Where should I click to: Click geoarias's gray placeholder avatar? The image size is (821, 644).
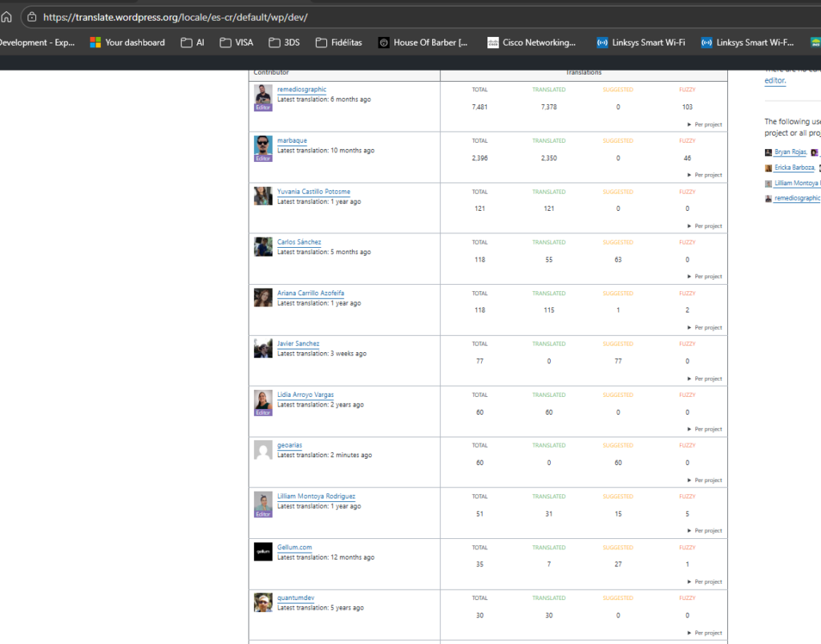click(263, 450)
